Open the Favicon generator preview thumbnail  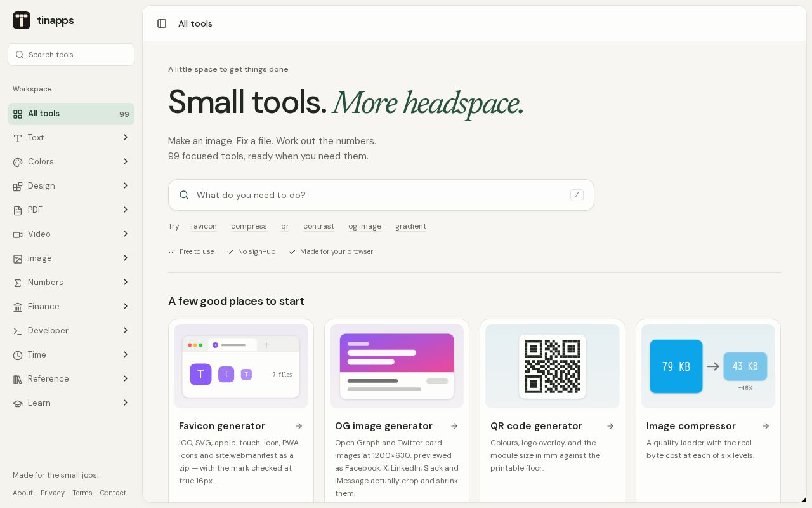(x=241, y=366)
